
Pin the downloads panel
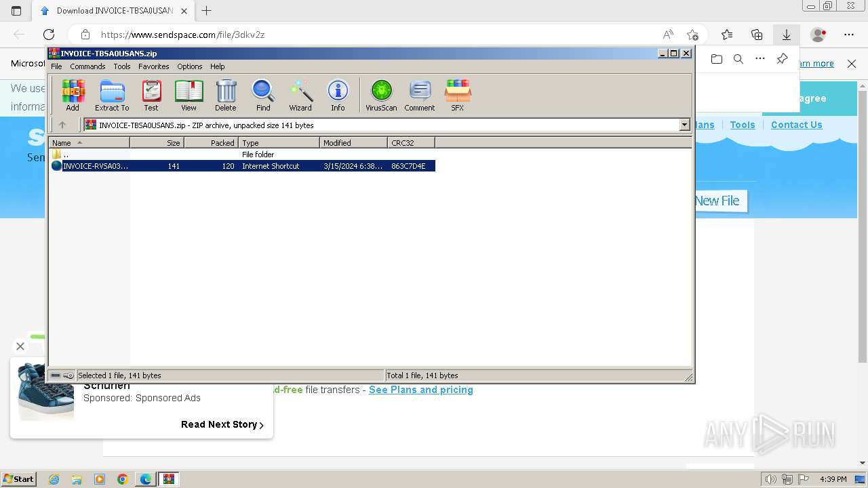[782, 59]
